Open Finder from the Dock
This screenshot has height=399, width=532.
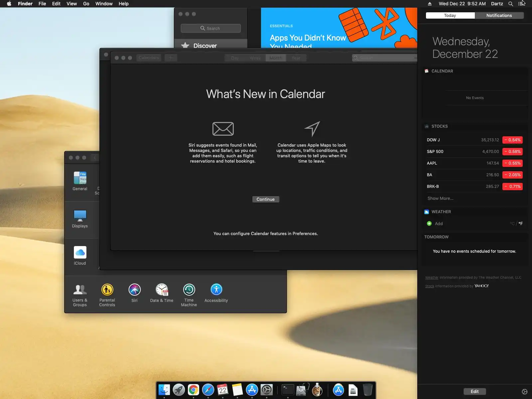coord(164,390)
